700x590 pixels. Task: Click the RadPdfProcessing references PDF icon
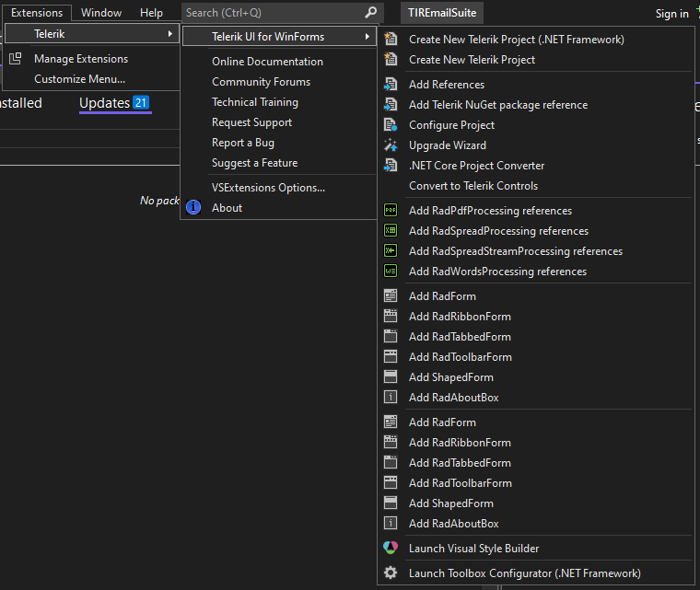[391, 211]
